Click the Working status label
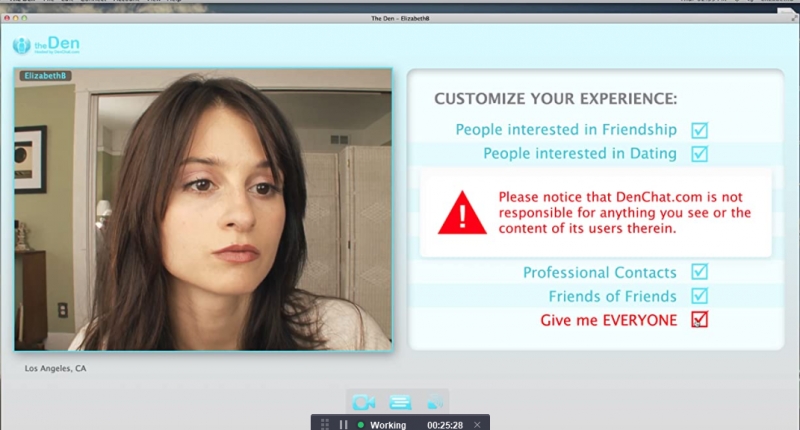Viewport: 800px width, 430px height. click(x=388, y=425)
